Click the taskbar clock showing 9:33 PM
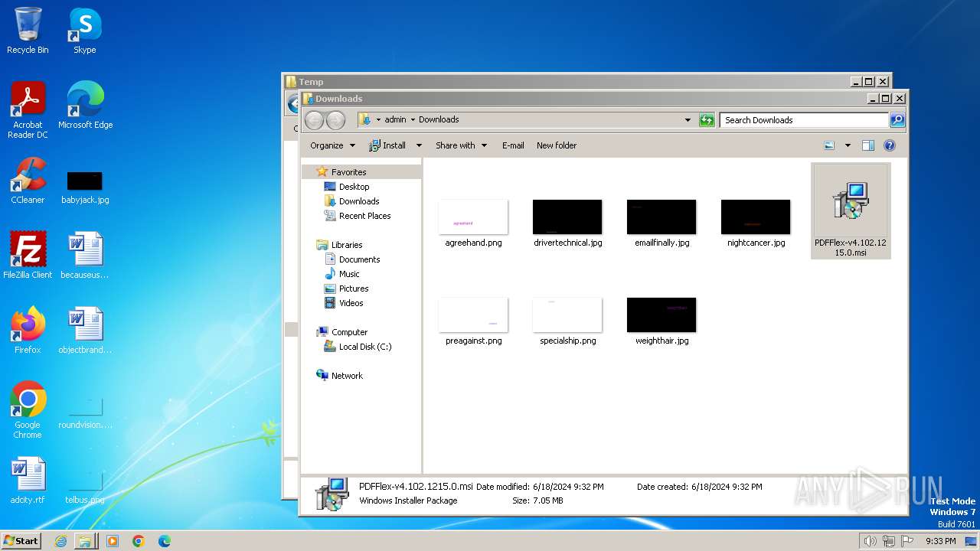Image resolution: width=980 pixels, height=551 pixels. 940,541
